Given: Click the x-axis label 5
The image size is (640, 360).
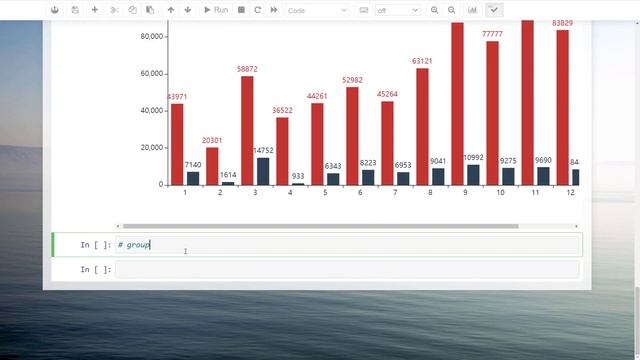Looking at the screenshot, I should [325, 192].
